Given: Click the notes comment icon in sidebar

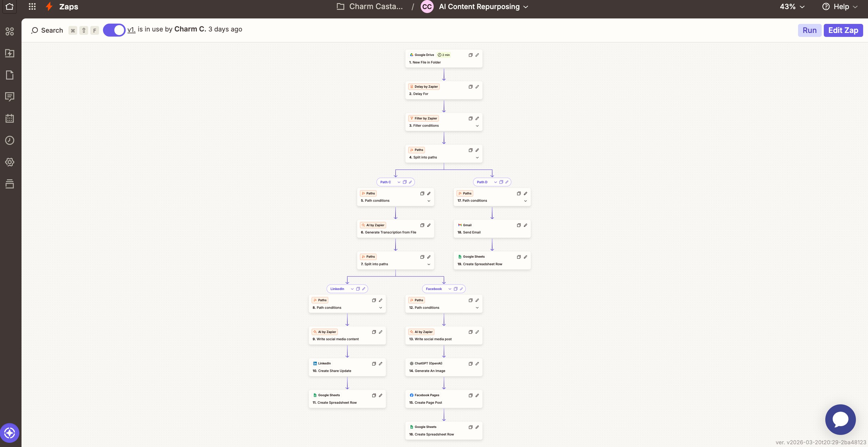Looking at the screenshot, I should pyautogui.click(x=10, y=97).
